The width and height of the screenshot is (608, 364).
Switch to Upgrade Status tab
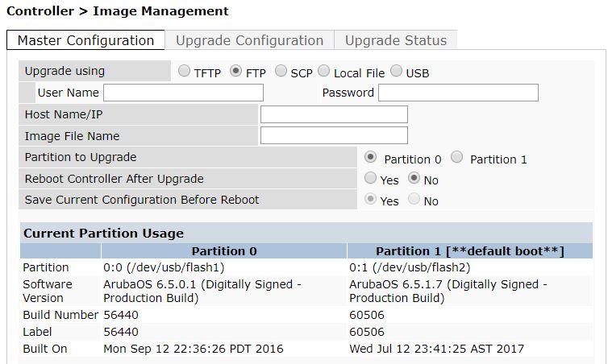396,40
